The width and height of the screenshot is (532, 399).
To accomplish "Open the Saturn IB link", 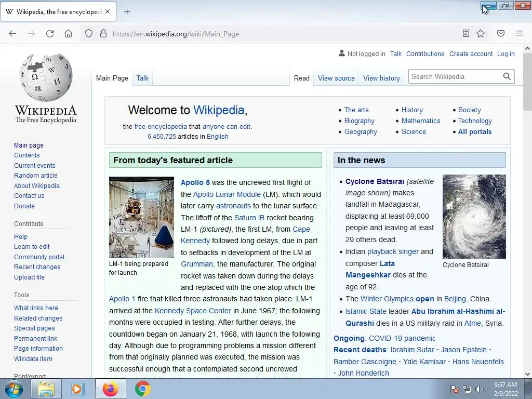I will [x=249, y=218].
